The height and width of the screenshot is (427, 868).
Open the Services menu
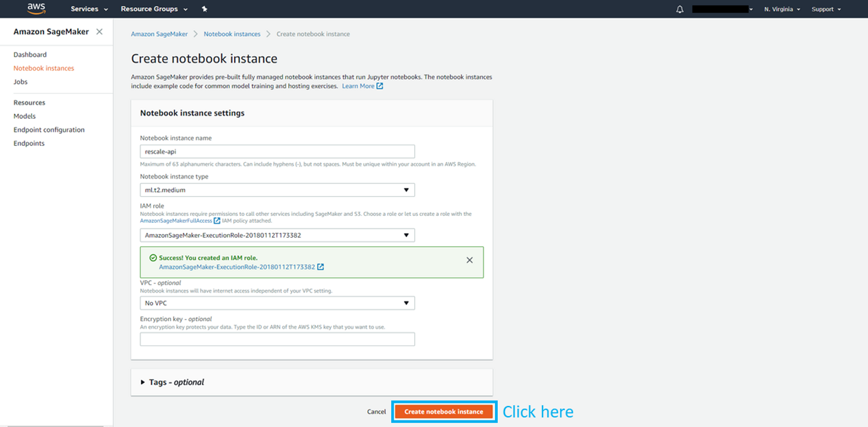(89, 9)
